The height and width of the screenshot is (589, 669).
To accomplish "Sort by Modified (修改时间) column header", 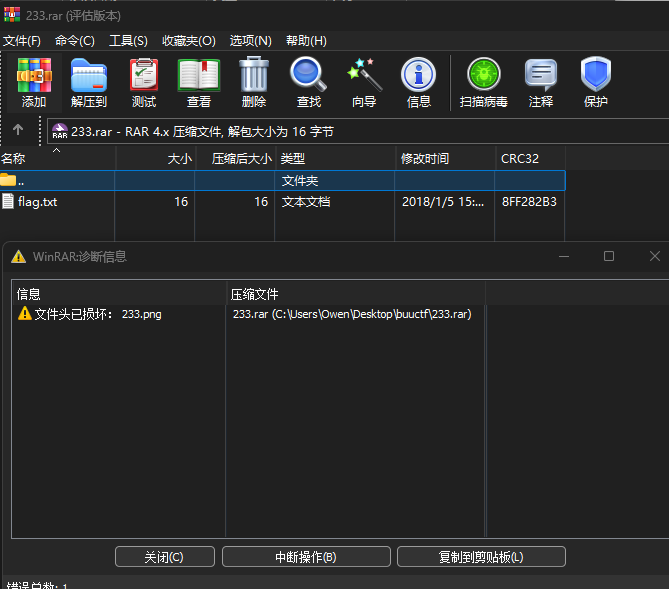I will 446,158.
